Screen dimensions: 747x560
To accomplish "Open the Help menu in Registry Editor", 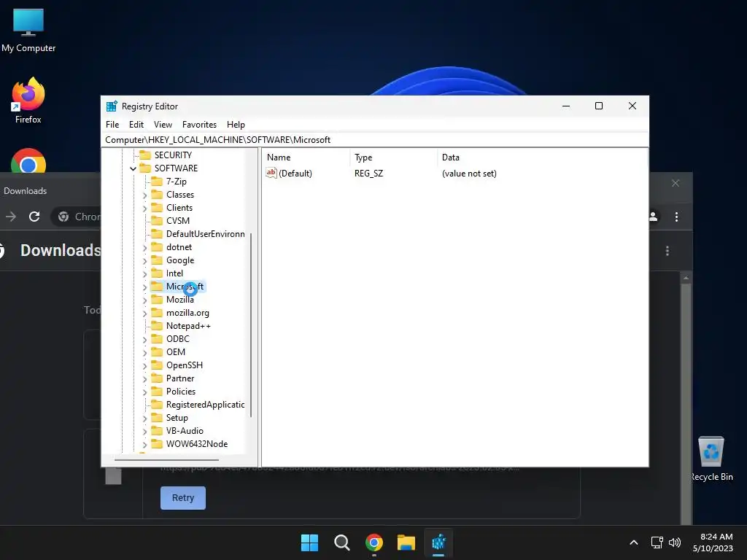I will [236, 125].
